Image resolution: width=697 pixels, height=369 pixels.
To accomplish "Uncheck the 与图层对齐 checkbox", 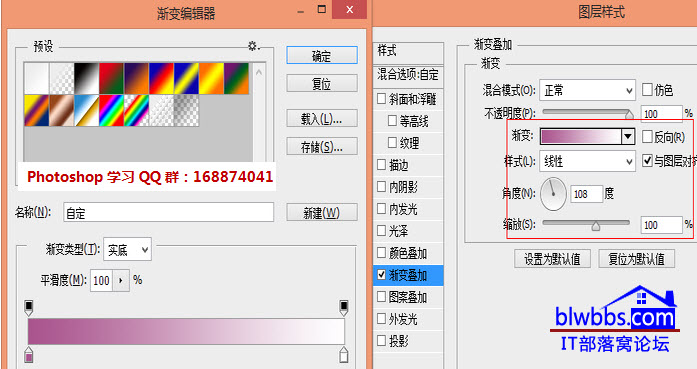I will coord(647,160).
